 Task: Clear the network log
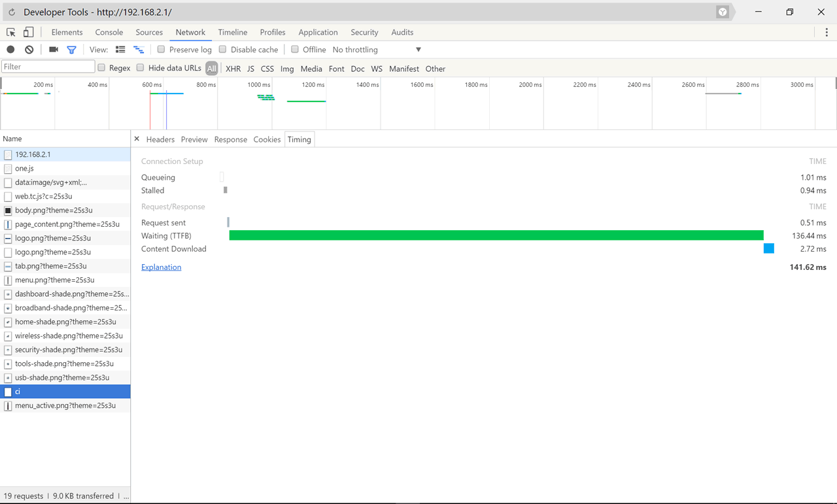29,50
